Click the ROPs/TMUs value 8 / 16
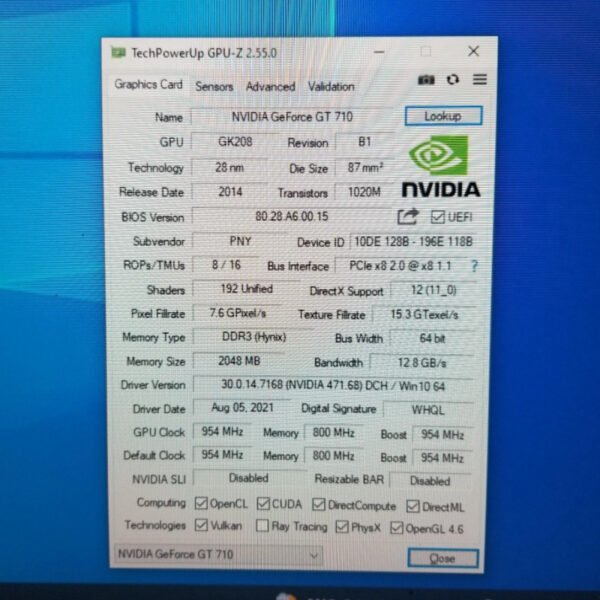 [x=226, y=265]
